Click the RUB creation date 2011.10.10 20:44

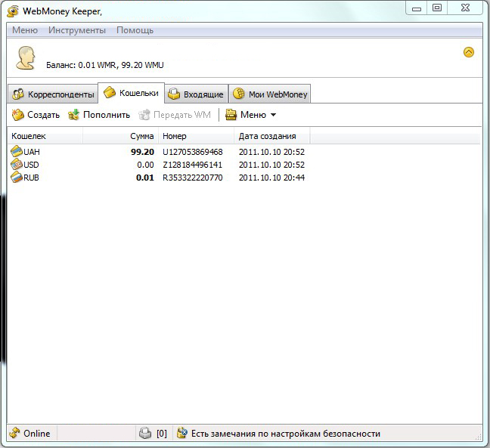[x=271, y=178]
